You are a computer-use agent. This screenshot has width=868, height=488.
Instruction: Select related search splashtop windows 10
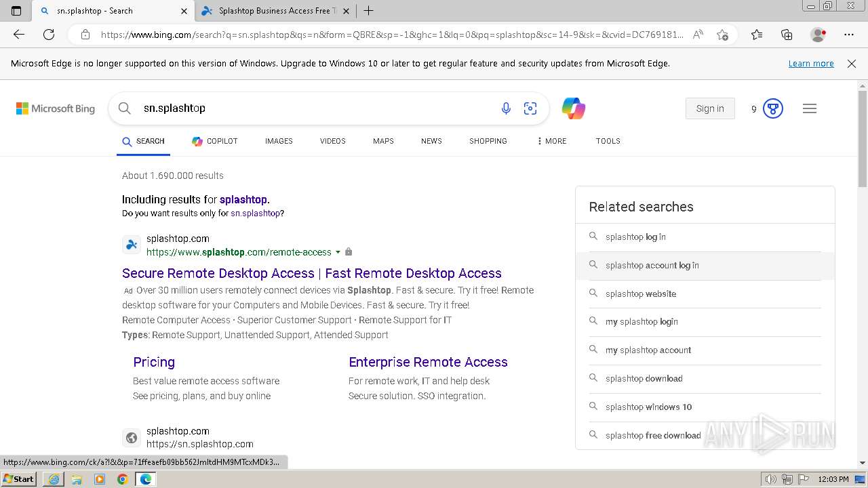[705, 407]
